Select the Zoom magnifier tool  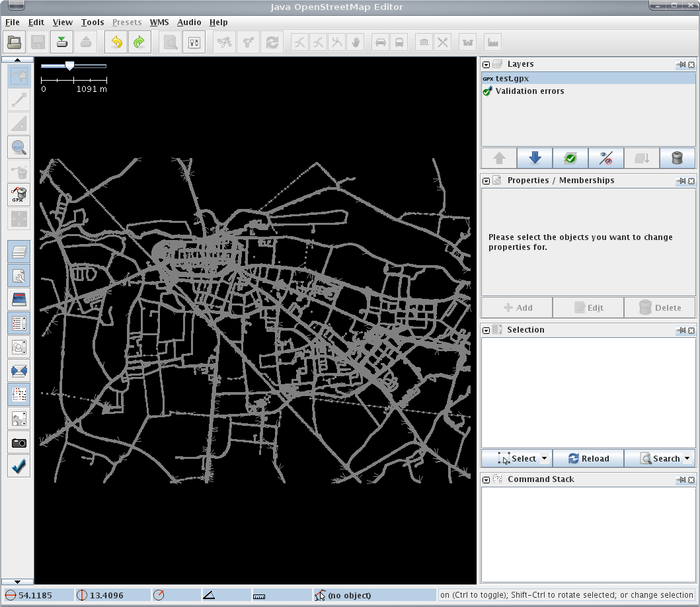(x=19, y=147)
